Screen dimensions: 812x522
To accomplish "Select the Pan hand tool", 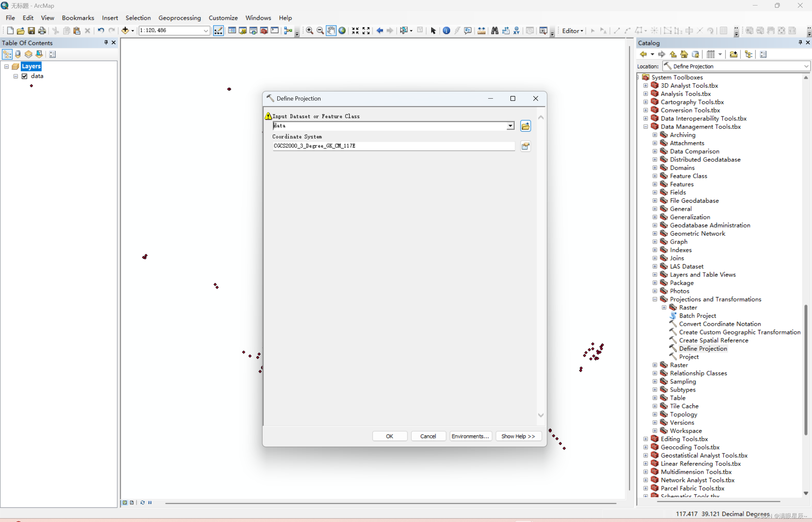I will click(331, 31).
